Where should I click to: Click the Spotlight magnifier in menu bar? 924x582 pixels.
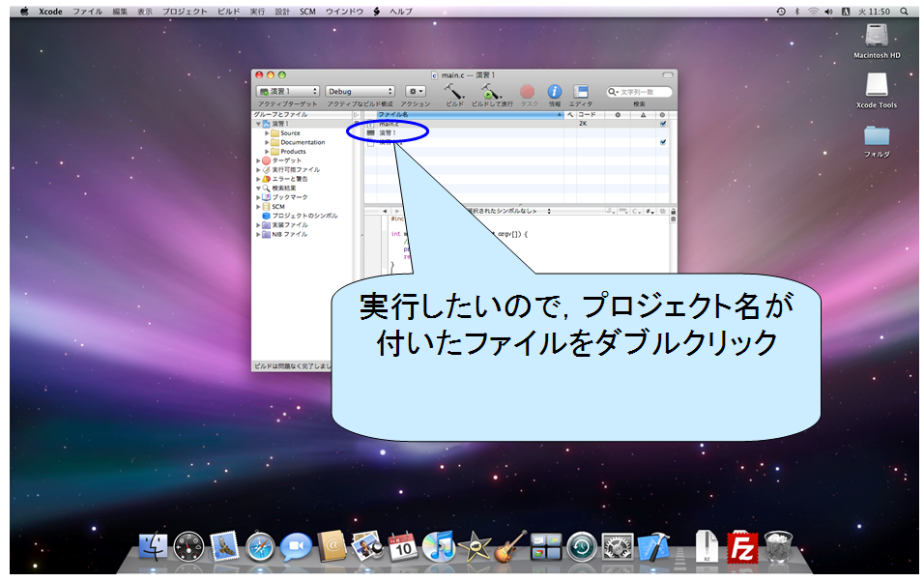coord(904,12)
